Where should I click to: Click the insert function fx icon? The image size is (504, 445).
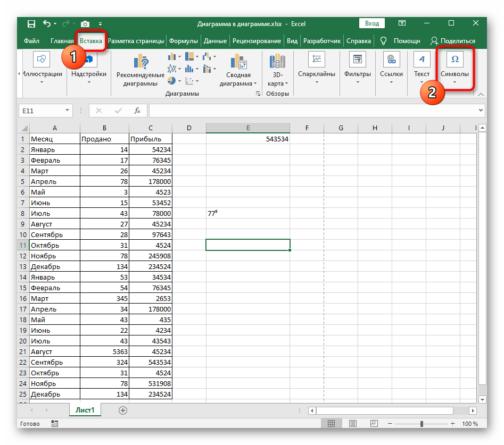137,111
